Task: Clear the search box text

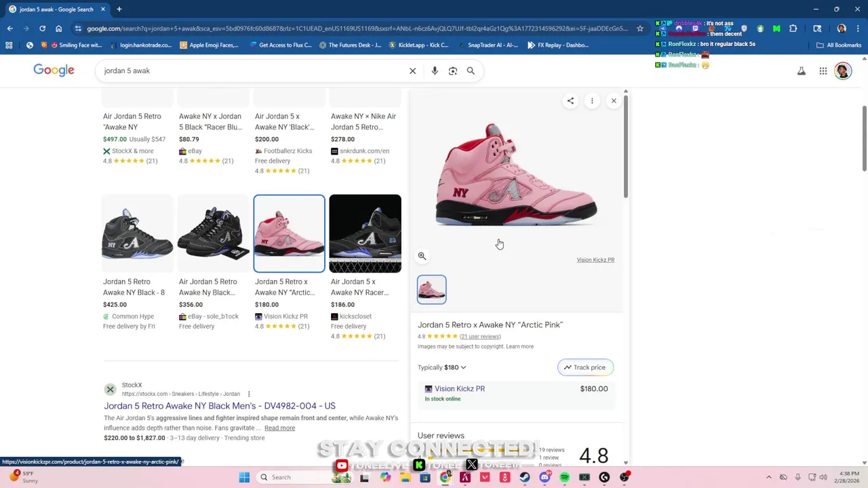Action: coord(412,70)
